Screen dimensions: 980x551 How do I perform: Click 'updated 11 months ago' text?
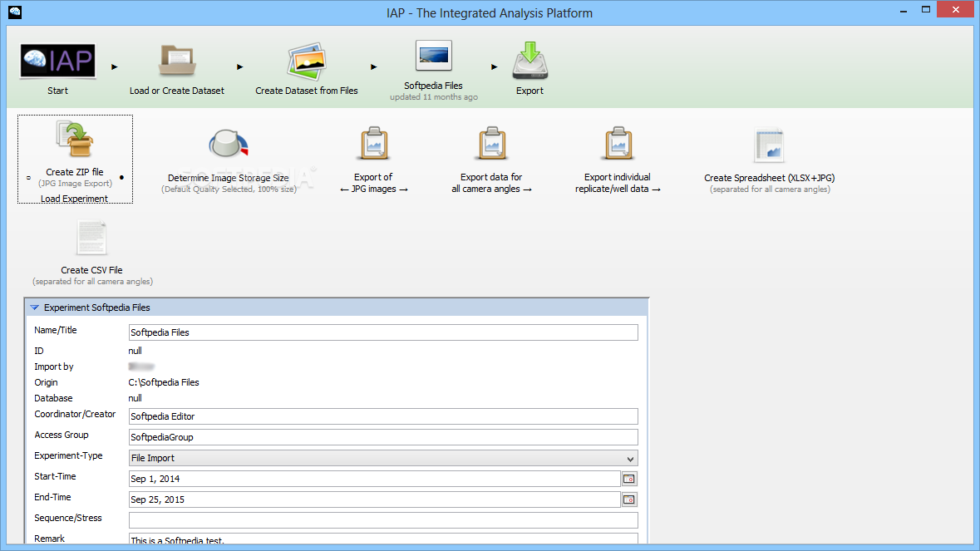click(434, 97)
